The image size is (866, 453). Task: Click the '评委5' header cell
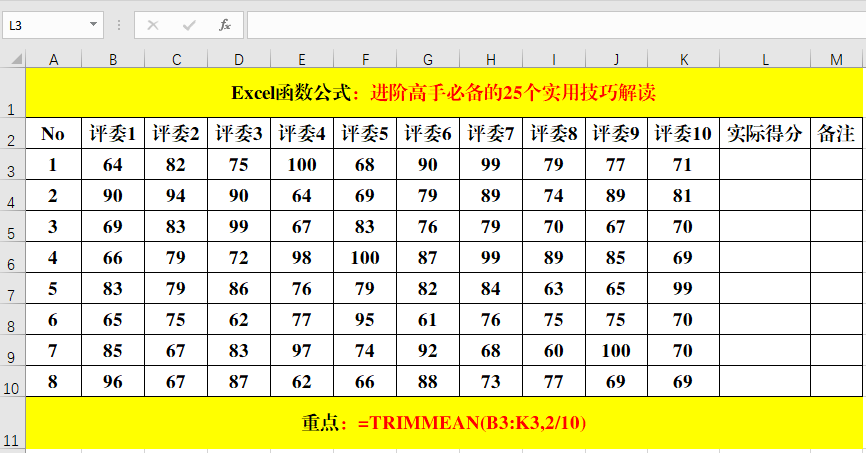coord(365,133)
